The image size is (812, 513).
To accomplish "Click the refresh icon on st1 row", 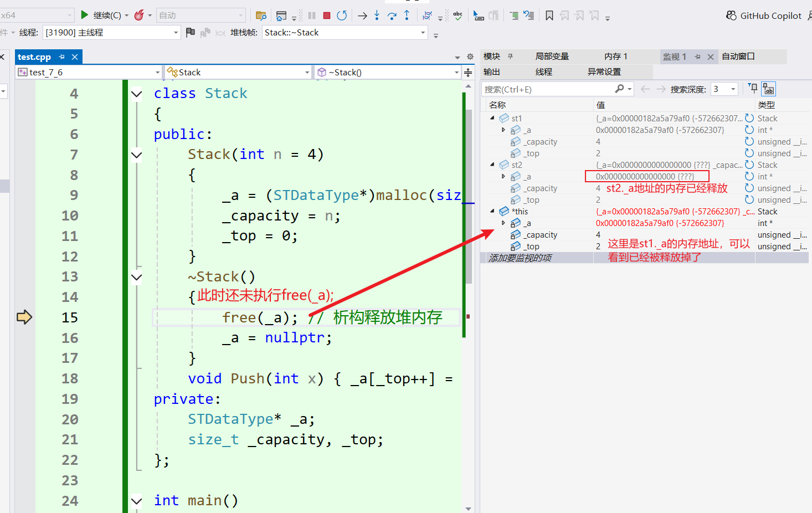I will click(749, 118).
